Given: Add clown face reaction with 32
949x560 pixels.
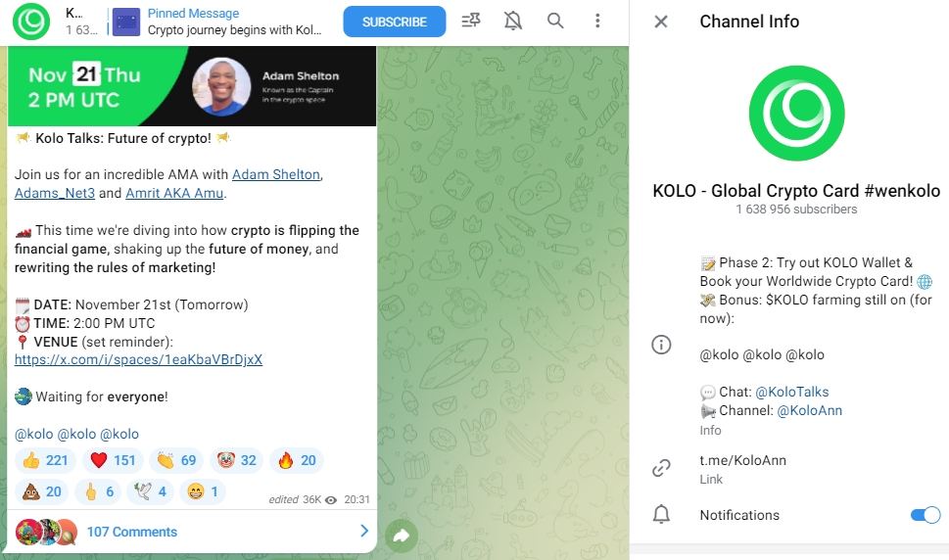Looking at the screenshot, I should pos(236,461).
